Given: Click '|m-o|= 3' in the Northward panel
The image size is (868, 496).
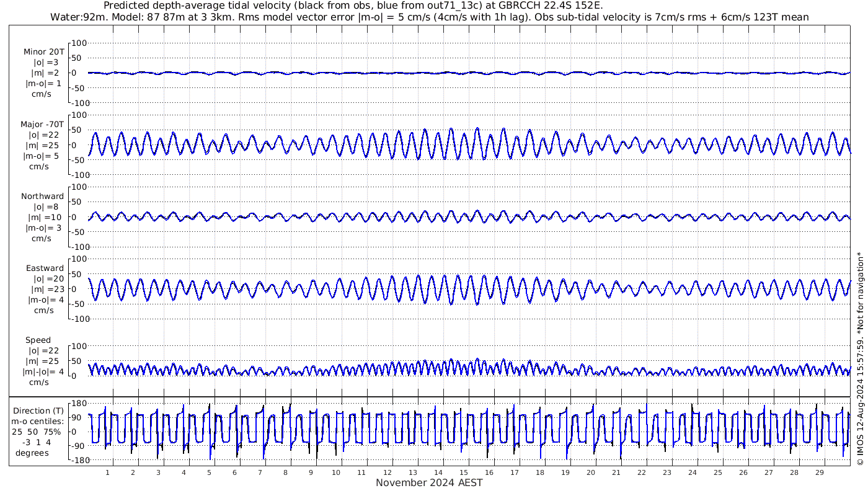Looking at the screenshot, I should point(43,228).
